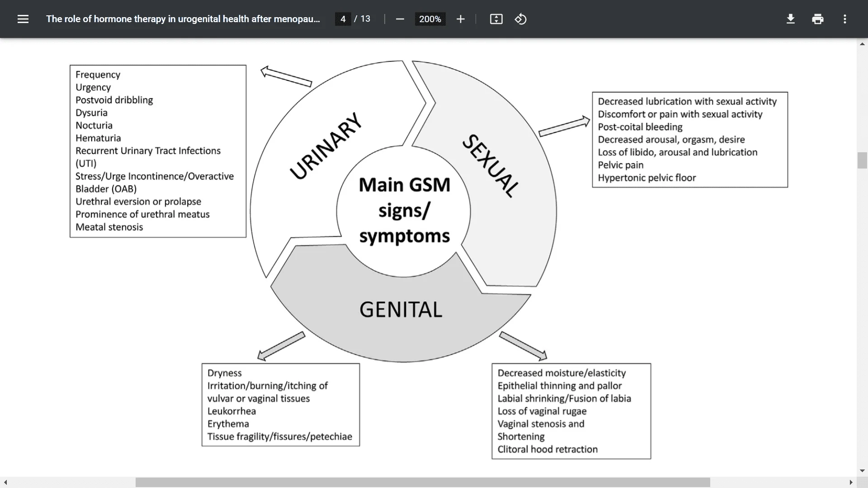868x488 pixels.
Task: Click the horizontal scrollbar thumb
Action: click(x=423, y=483)
